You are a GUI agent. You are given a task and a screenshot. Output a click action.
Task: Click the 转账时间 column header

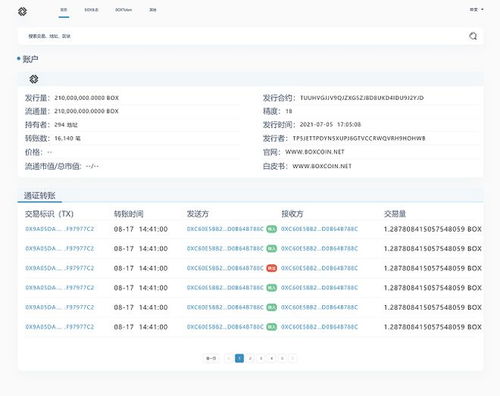tap(129, 214)
